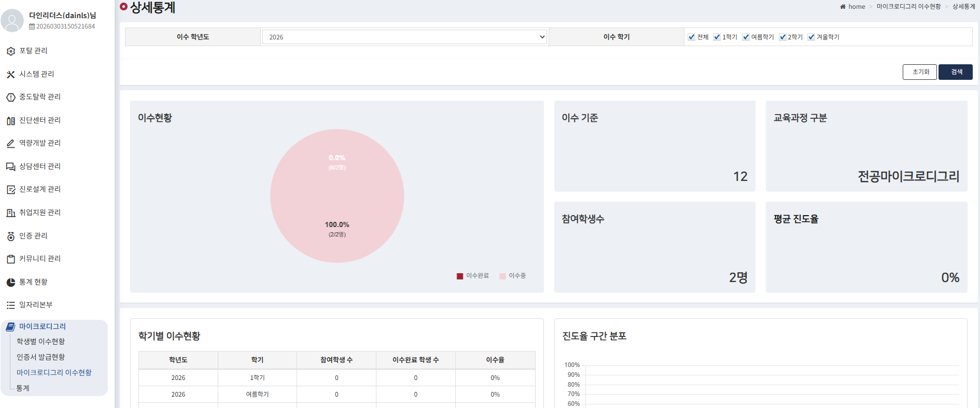Go to 인증서 발급현황 submenu item
The image size is (980, 408).
click(40, 357)
